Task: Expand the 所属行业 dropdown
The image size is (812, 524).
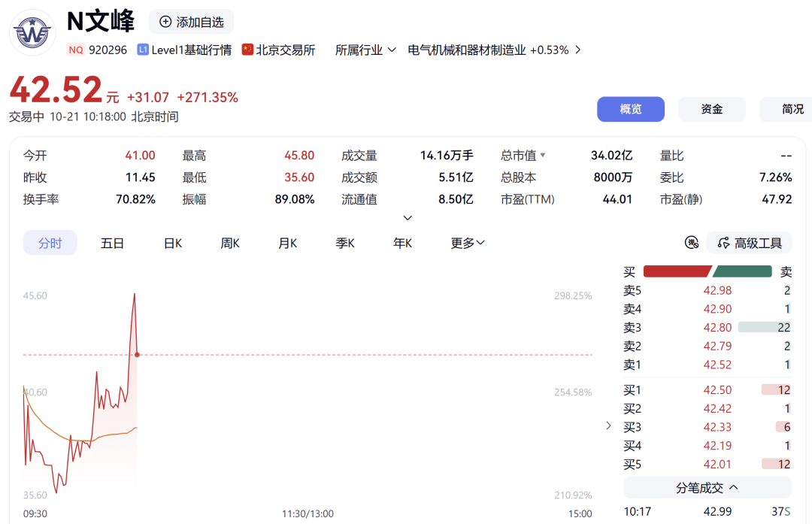Action: pyautogui.click(x=365, y=50)
